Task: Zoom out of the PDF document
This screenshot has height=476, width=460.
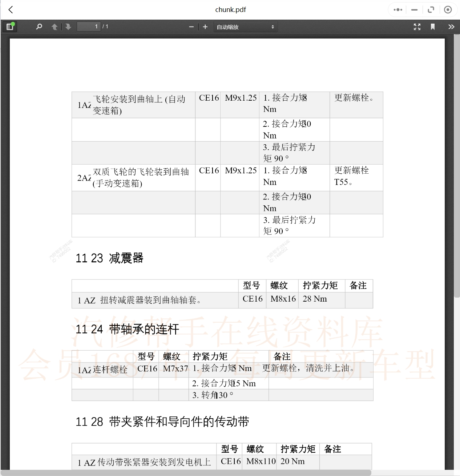Action: point(191,27)
